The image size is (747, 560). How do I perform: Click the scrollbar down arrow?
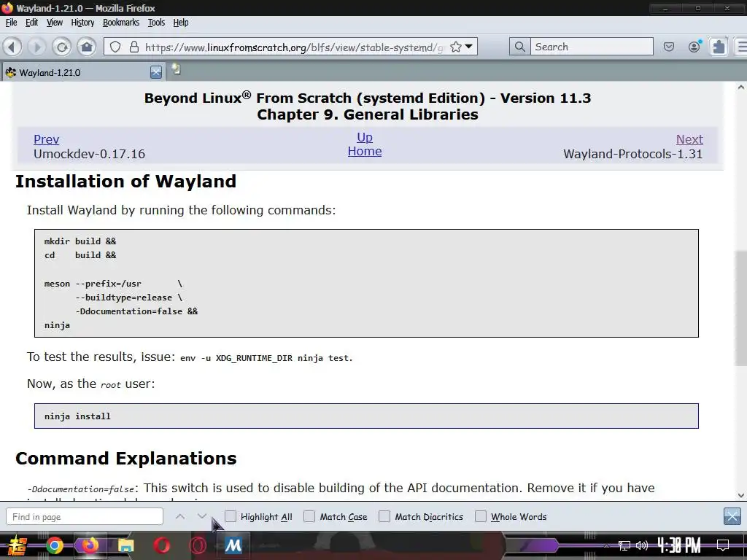tap(741, 495)
